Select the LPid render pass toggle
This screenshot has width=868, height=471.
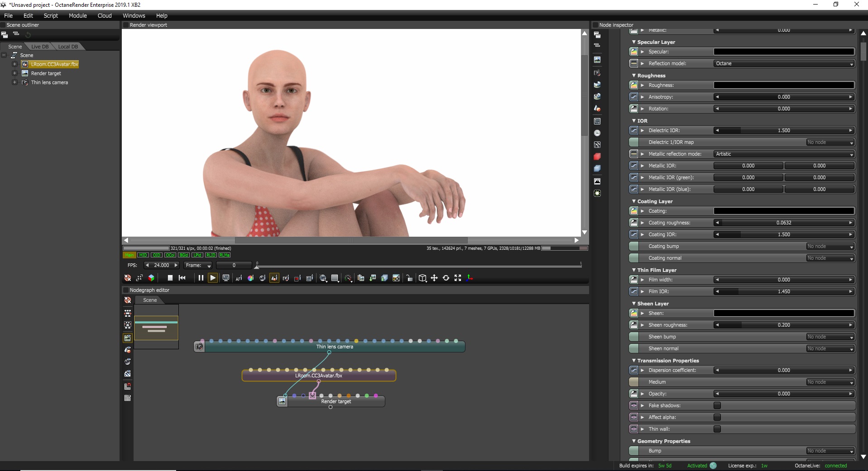click(197, 255)
